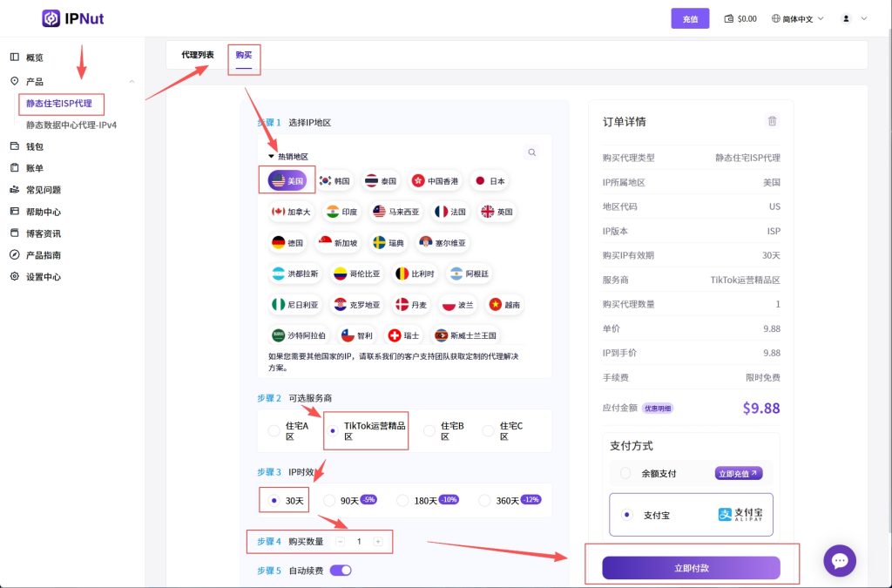Click the trash icon in order details
Screen dimensions: 892x588
[771, 121]
